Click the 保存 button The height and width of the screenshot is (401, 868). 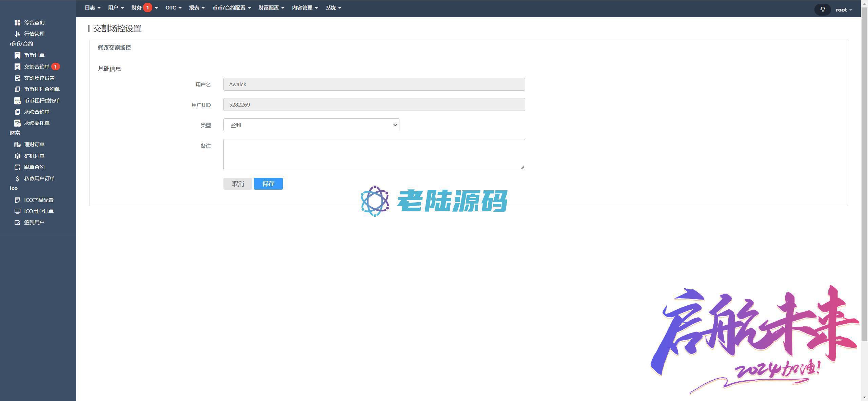click(268, 184)
